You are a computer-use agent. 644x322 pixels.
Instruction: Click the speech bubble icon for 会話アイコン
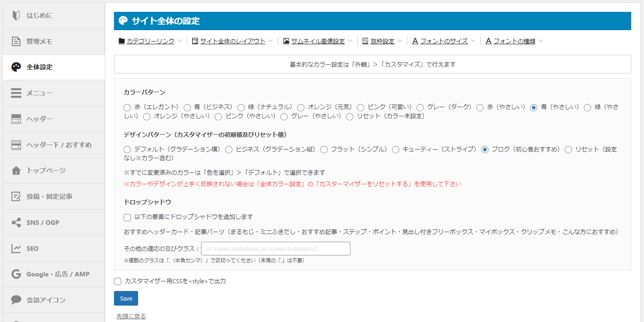pos(16,300)
